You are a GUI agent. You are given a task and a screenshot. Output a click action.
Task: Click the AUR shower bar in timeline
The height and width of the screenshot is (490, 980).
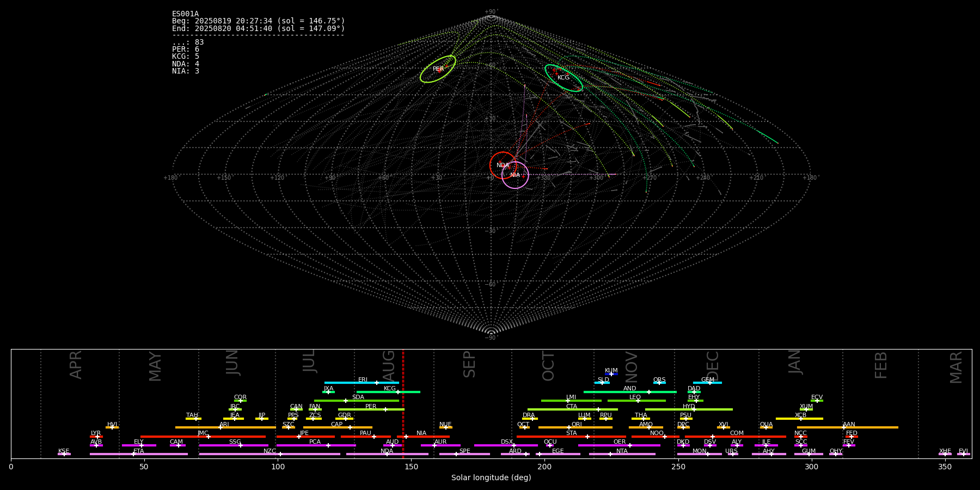[440, 445]
